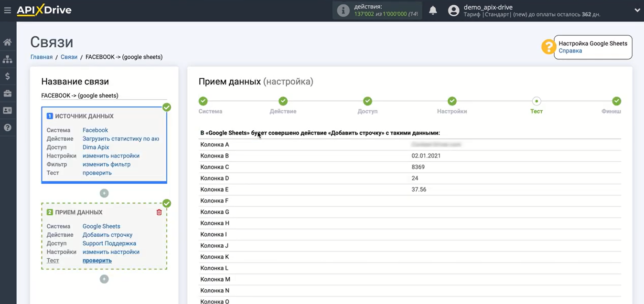
Task: Click Колонка N row label
Action: [215, 291]
